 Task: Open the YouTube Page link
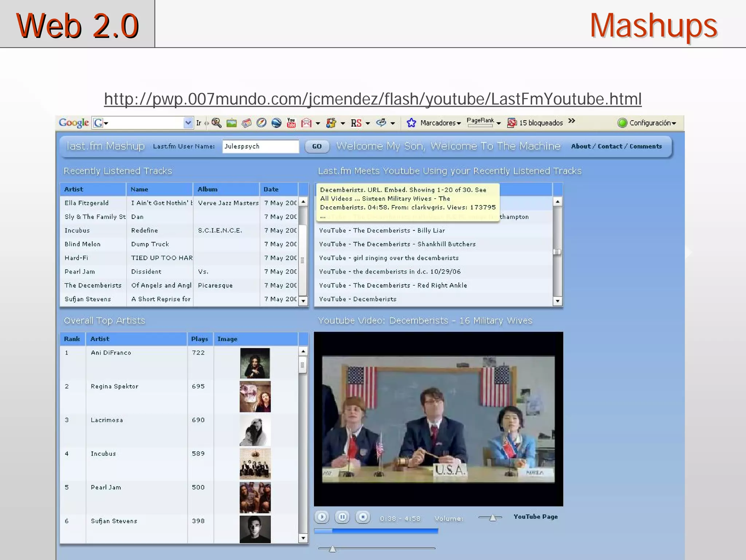click(535, 517)
